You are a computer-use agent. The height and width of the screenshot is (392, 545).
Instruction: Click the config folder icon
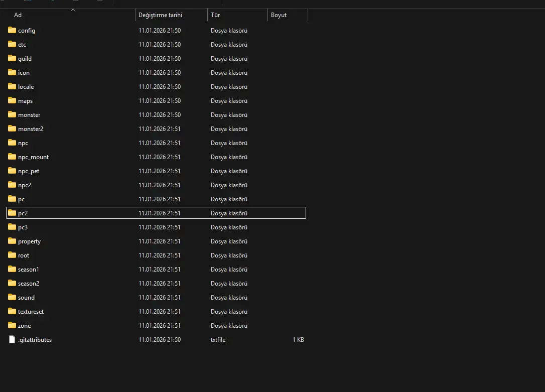[12, 30]
